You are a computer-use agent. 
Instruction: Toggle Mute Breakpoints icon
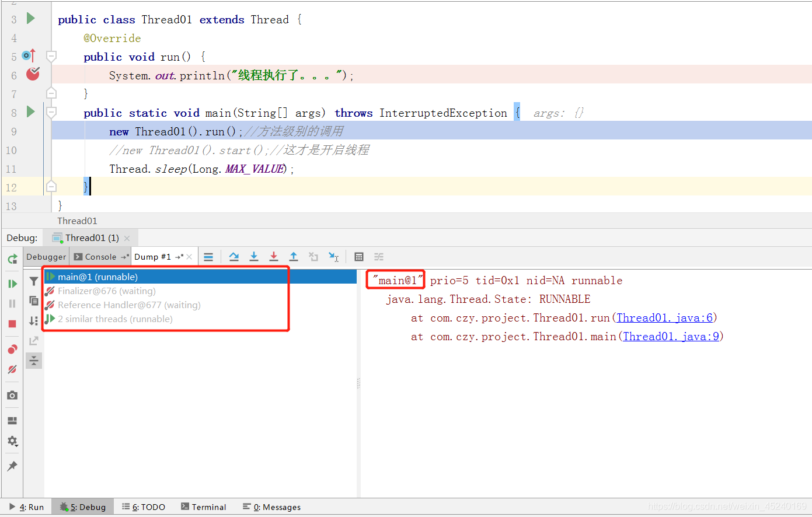(12, 369)
